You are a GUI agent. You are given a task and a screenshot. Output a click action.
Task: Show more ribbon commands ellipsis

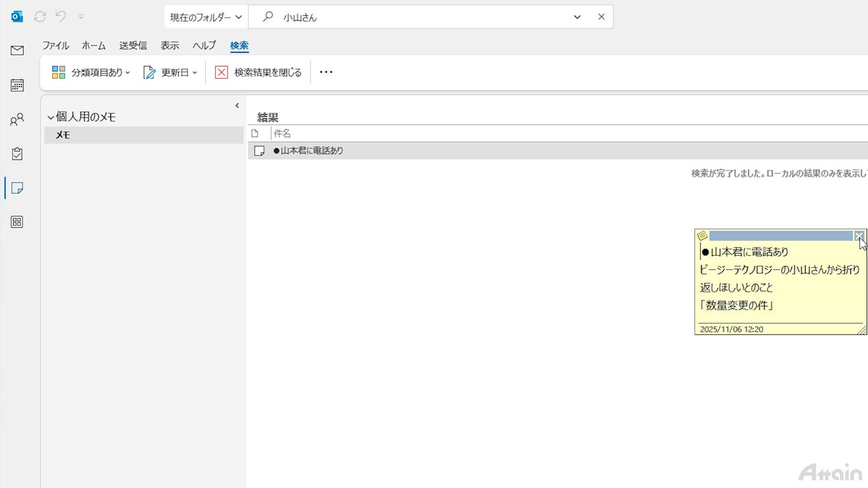coord(326,72)
